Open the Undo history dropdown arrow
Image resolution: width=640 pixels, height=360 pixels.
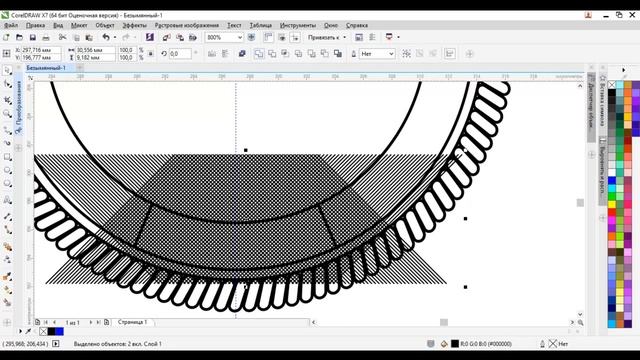point(115,38)
